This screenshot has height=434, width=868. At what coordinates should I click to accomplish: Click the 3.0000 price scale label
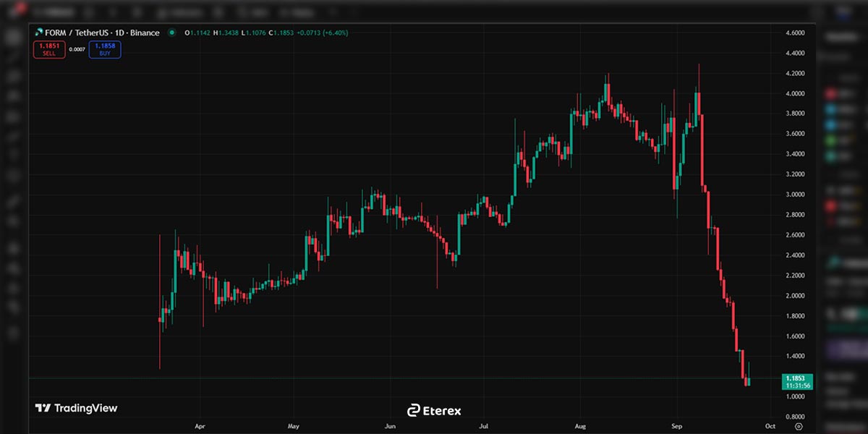[x=795, y=194]
